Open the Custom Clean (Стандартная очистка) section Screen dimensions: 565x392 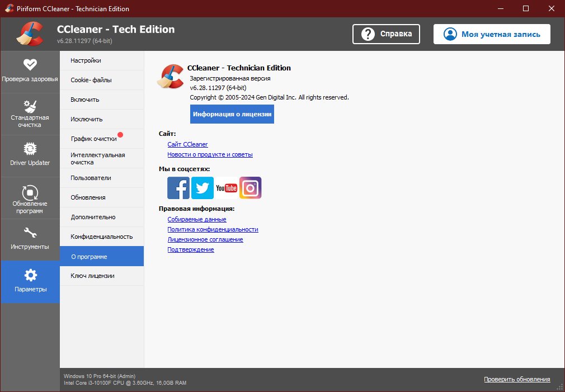pyautogui.click(x=30, y=114)
